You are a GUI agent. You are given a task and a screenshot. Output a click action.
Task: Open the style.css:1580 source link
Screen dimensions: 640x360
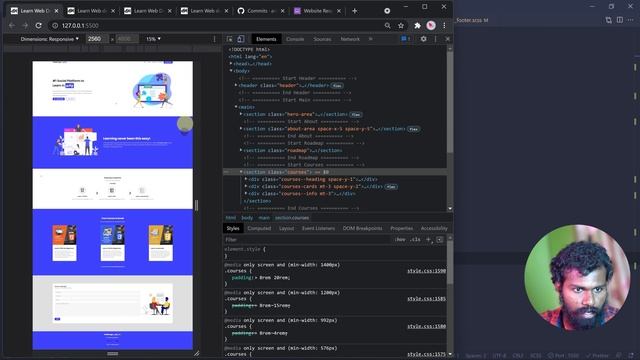426,327
